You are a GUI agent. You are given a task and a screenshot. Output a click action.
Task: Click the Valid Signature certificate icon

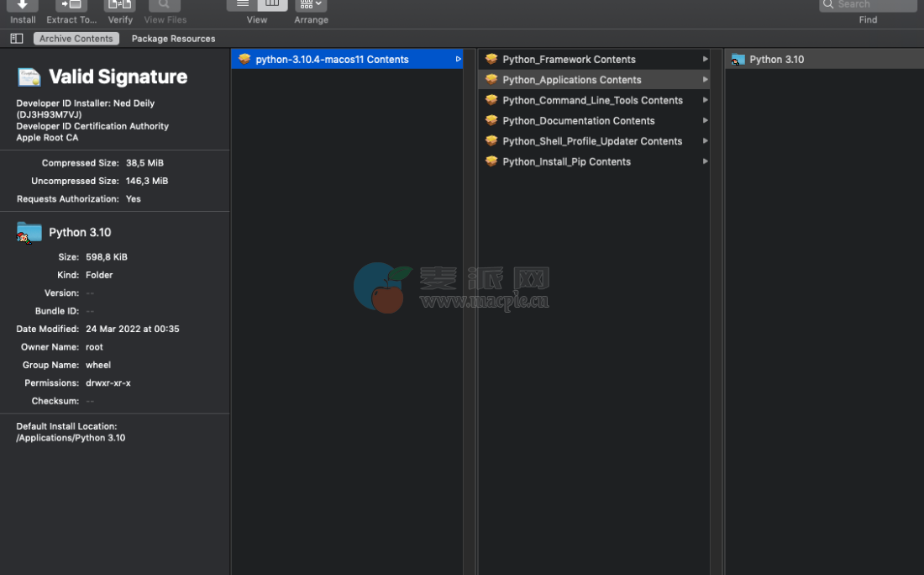point(29,77)
